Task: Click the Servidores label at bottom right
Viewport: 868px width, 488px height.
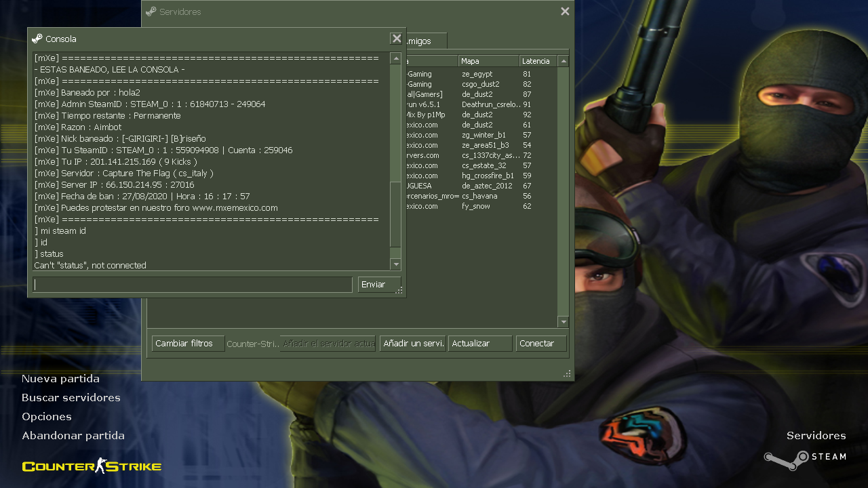Action: pos(816,436)
